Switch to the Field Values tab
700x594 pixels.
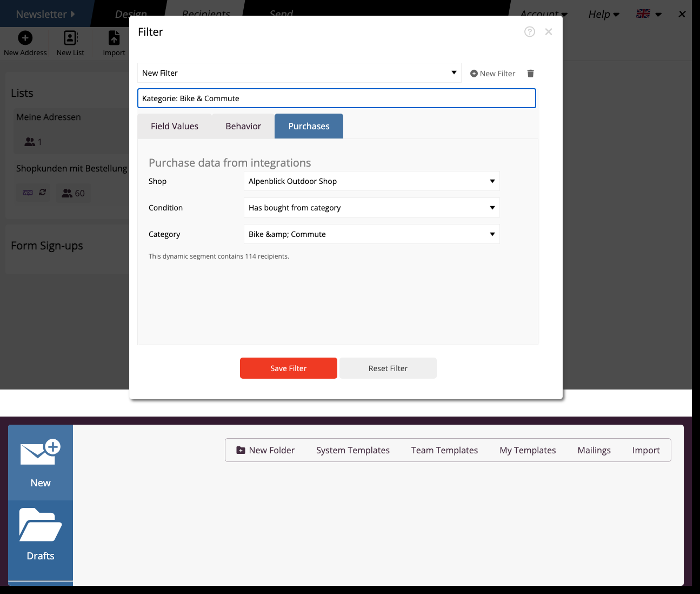(x=175, y=126)
